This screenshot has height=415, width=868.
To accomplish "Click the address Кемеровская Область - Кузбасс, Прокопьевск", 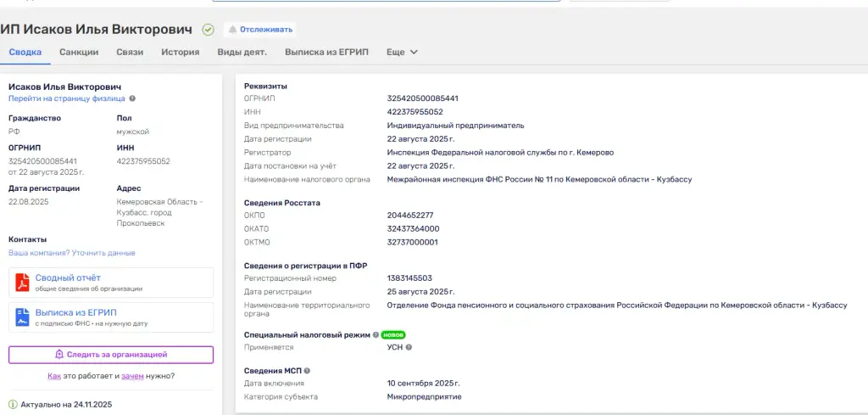I will [x=160, y=213].
